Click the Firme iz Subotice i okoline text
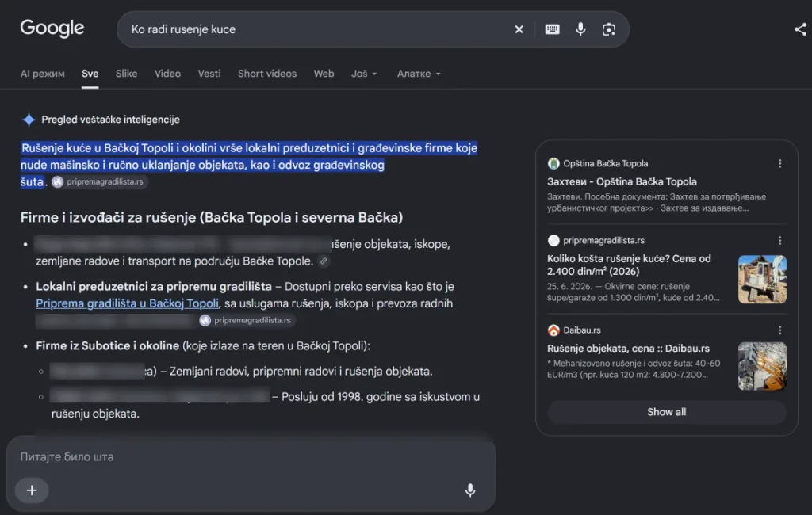 (108, 345)
